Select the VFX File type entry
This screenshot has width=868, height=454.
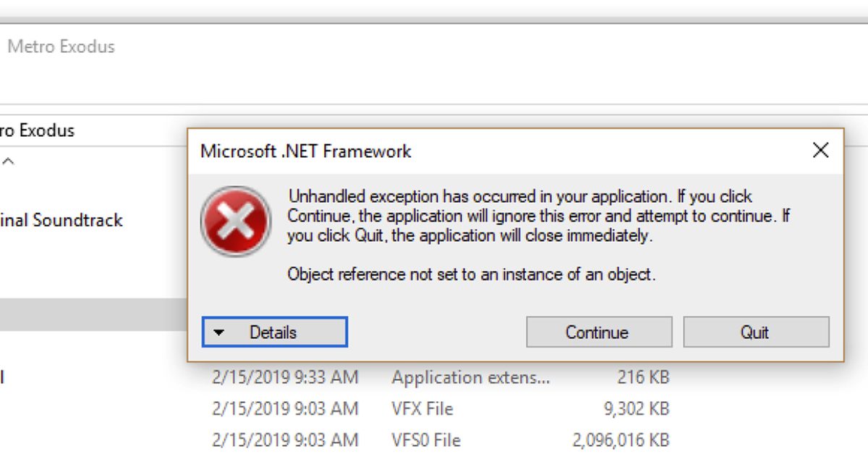pyautogui.click(x=422, y=408)
